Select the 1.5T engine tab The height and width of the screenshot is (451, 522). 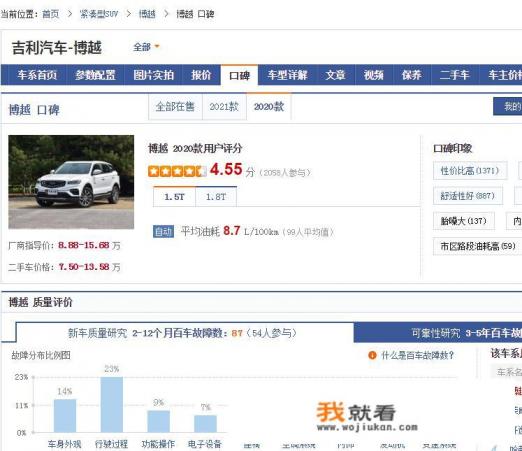click(x=174, y=197)
